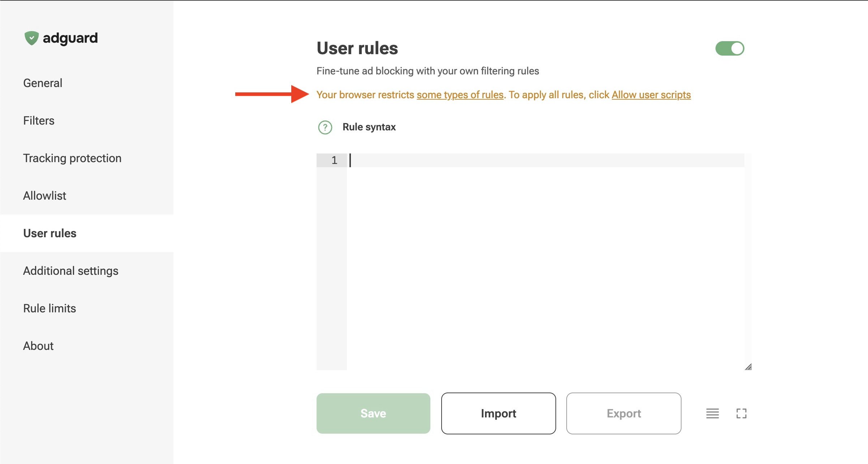The width and height of the screenshot is (868, 464).
Task: Click the 'Fine-tune ad blocking' description text
Action: (427, 71)
